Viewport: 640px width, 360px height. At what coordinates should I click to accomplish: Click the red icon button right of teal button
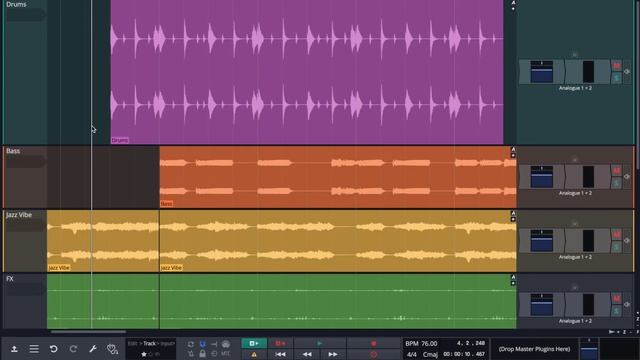point(280,343)
